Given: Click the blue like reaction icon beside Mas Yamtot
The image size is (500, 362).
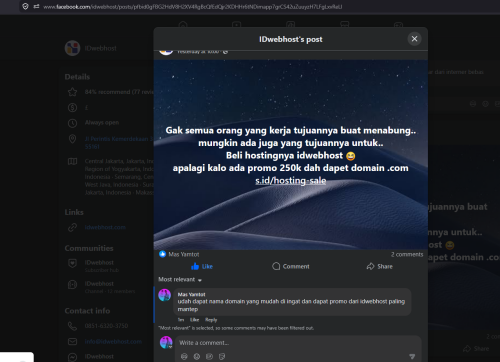Looking at the screenshot, I should pyautogui.click(x=162, y=254).
